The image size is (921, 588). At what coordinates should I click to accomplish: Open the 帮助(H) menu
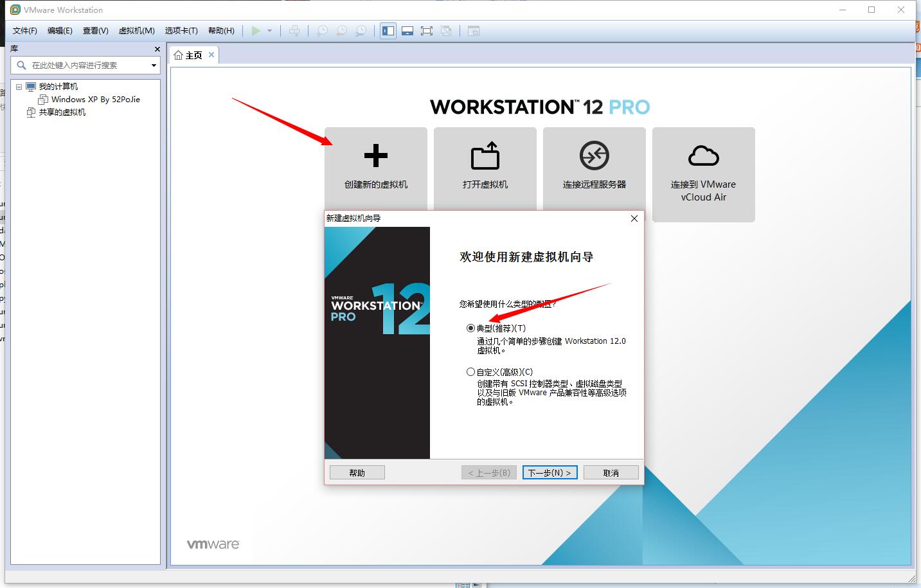pyautogui.click(x=221, y=31)
